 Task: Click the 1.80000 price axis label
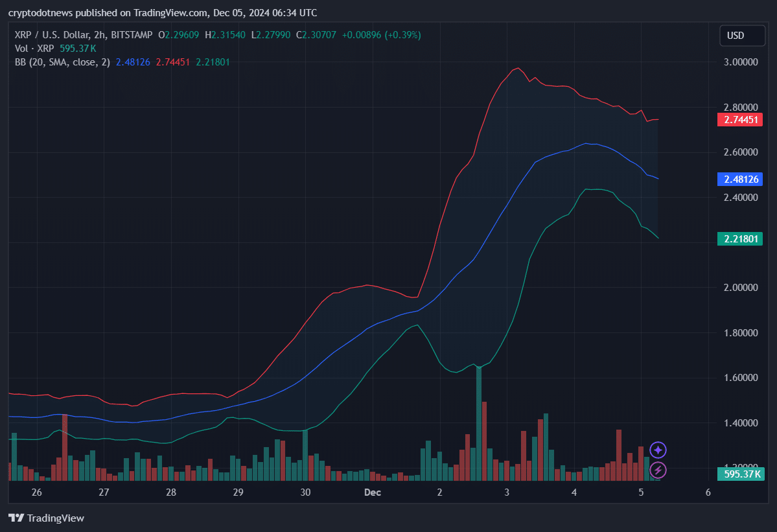pyautogui.click(x=741, y=333)
